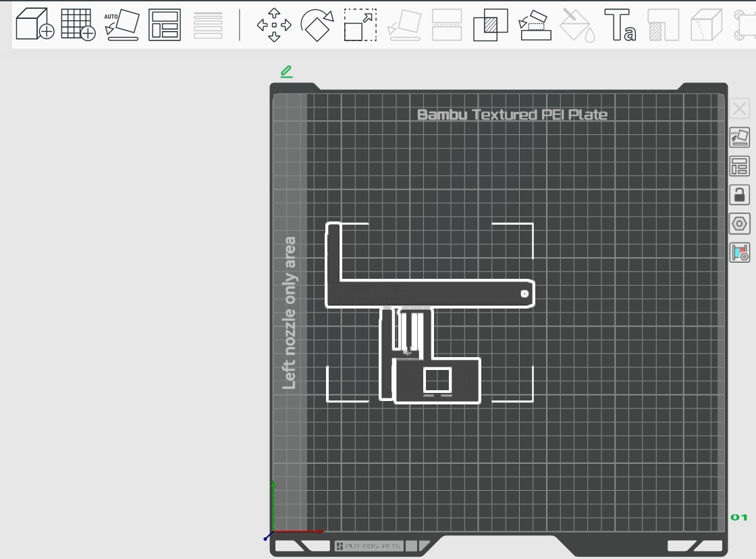Toggle the plate lock icon
756x559 pixels.
(x=739, y=195)
